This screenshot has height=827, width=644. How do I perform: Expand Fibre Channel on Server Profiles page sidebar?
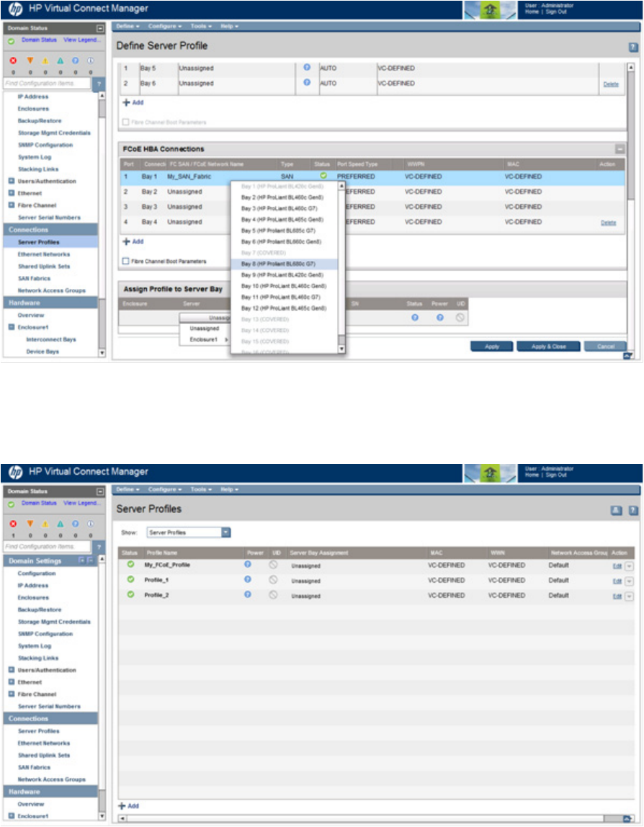coord(12,694)
